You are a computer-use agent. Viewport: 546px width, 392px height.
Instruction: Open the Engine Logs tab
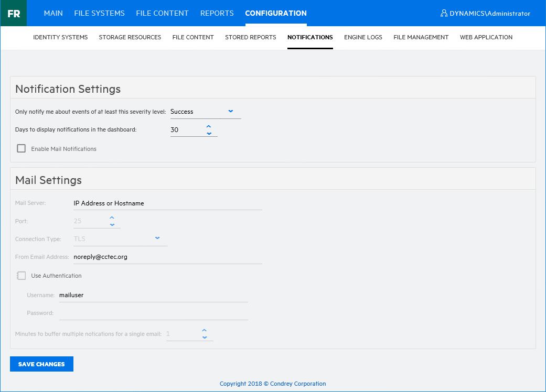363,37
